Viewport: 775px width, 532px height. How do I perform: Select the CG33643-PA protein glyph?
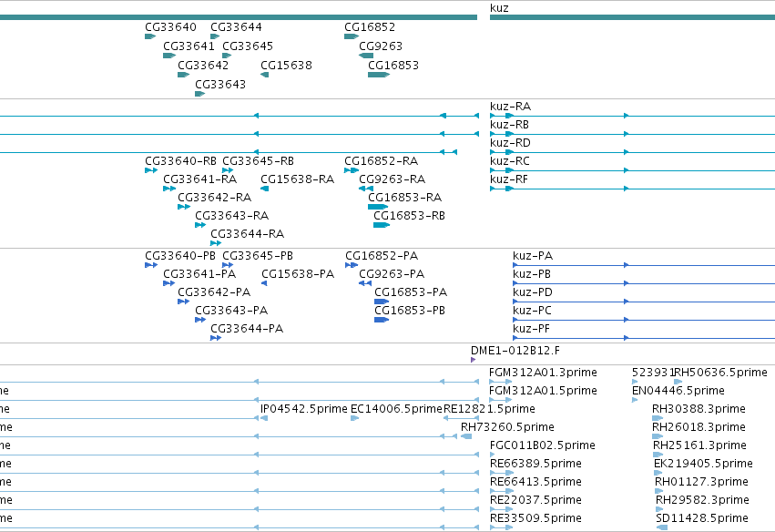[x=200, y=320]
